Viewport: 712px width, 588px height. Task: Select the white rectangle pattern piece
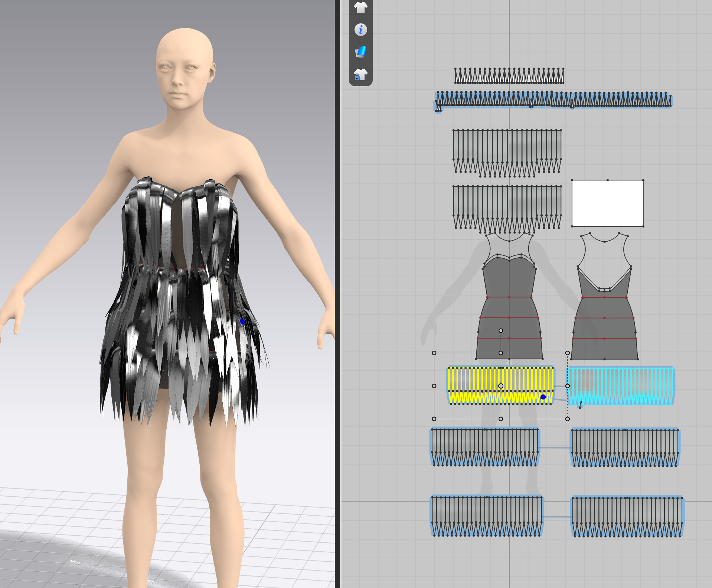tap(607, 203)
